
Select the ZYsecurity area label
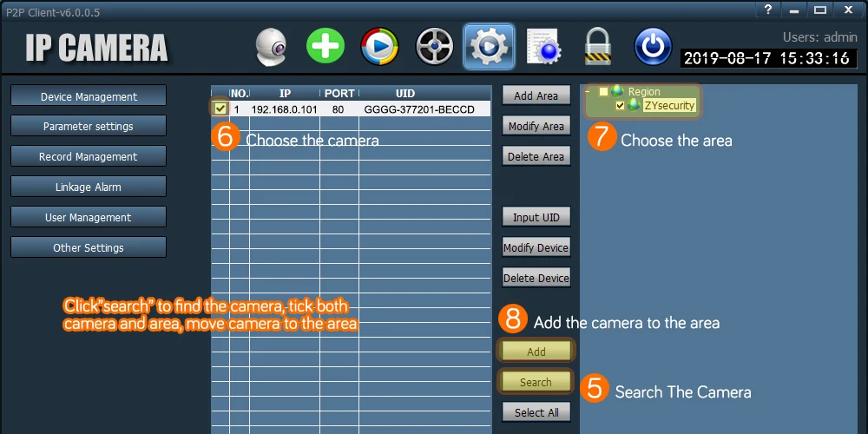pyautogui.click(x=668, y=105)
